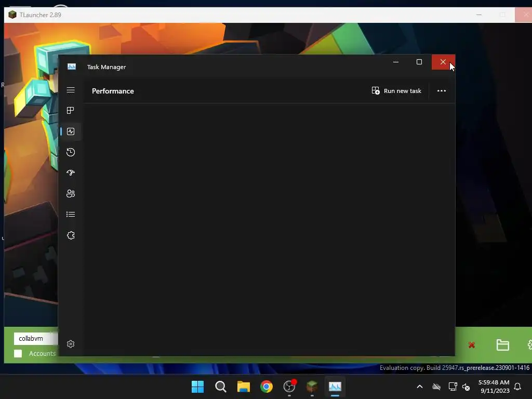Viewport: 532px width, 399px height.
Task: Close the Task Manager window
Action: coord(443,62)
